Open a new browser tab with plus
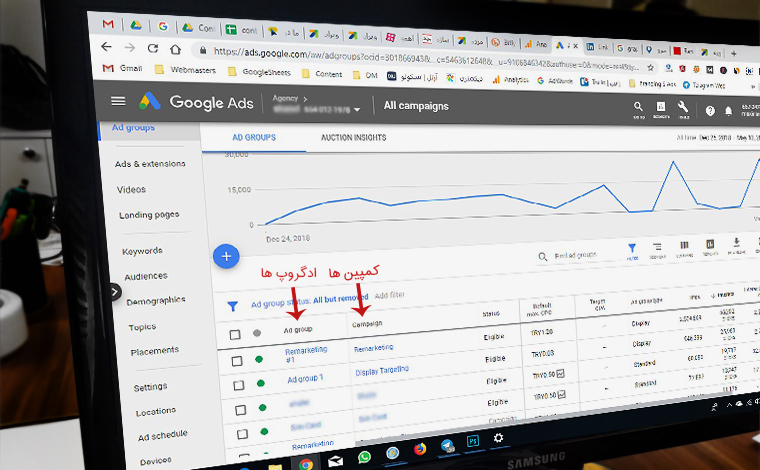Viewport: 760px width, 470px height. click(734, 53)
